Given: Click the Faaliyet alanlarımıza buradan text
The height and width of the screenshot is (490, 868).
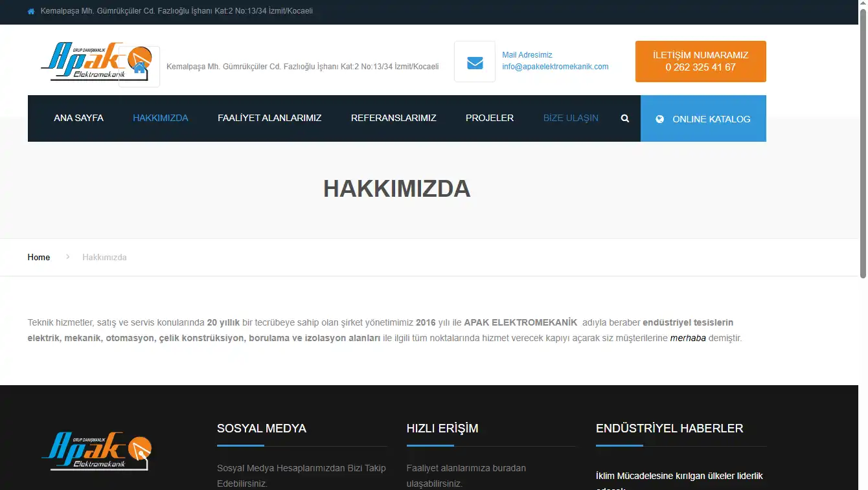Looking at the screenshot, I should [466, 476].
